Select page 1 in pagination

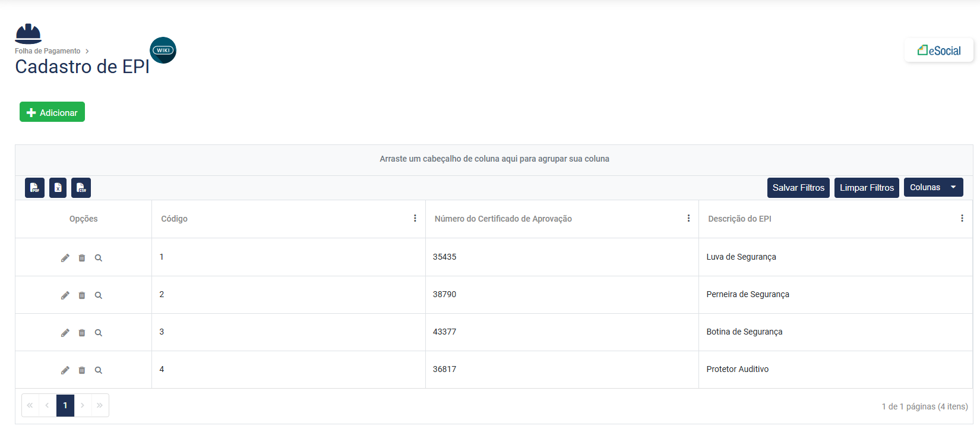[x=65, y=405]
